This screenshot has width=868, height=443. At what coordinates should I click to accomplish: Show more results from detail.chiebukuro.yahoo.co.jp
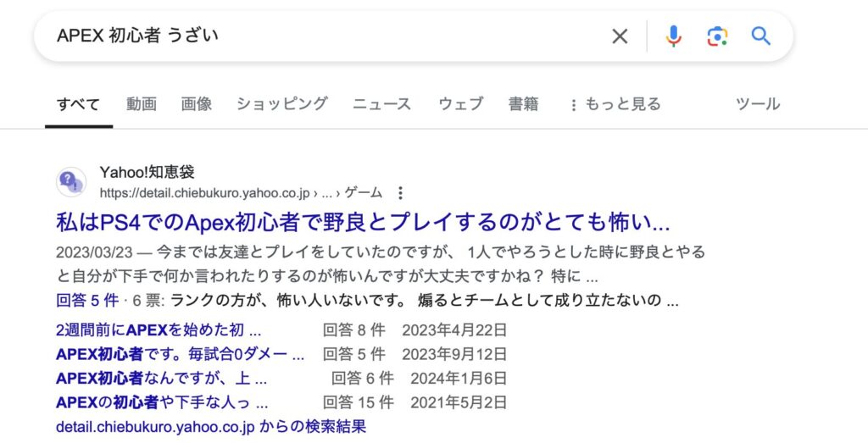click(x=211, y=426)
